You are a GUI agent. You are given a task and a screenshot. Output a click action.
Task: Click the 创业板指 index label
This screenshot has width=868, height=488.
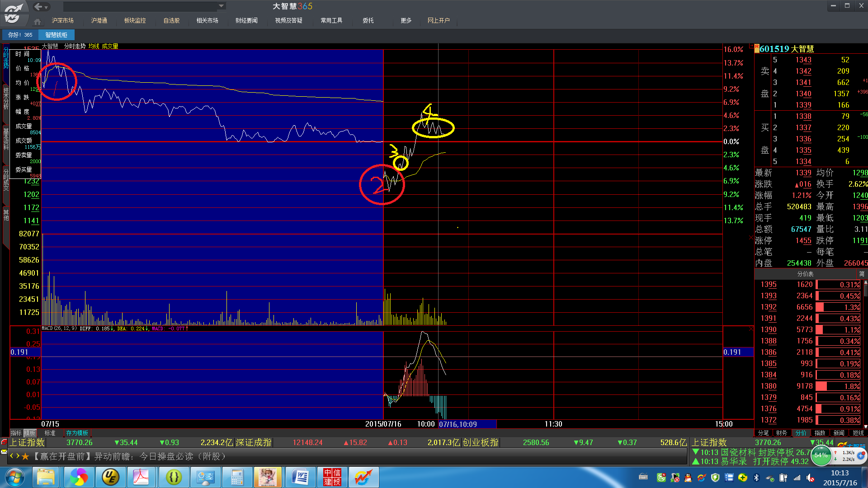[x=481, y=442]
